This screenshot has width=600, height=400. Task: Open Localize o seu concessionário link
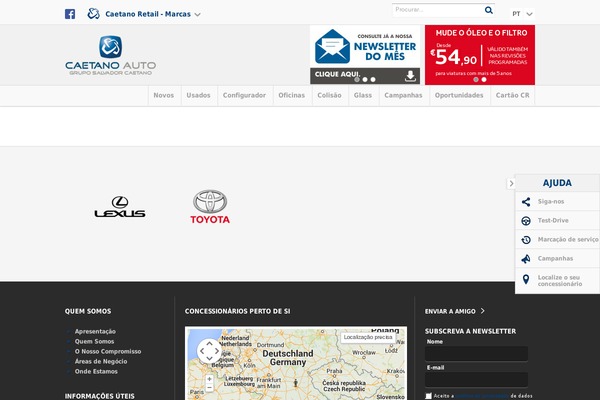pyautogui.click(x=560, y=281)
